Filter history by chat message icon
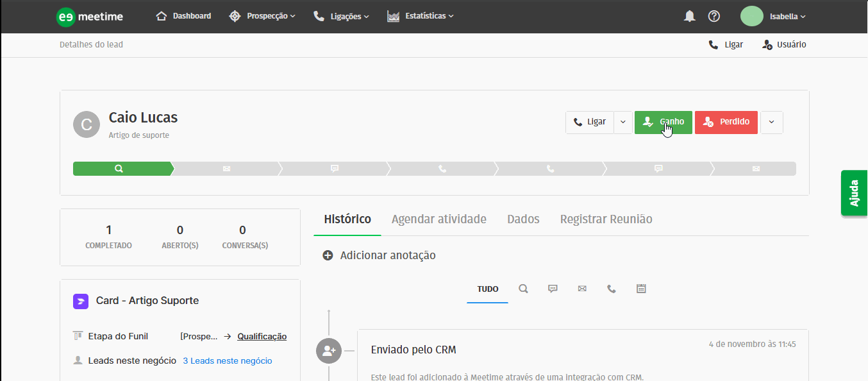 (553, 289)
